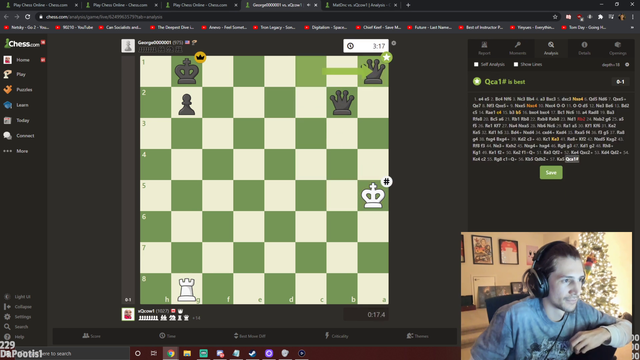Open Steam from the taskbar
Viewport: 640px width, 360px height.
tap(252, 353)
